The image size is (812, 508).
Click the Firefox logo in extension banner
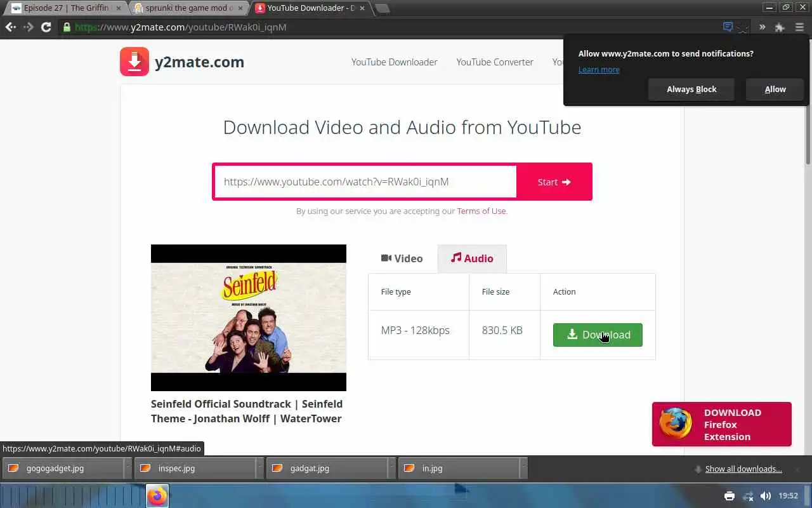[x=675, y=424]
